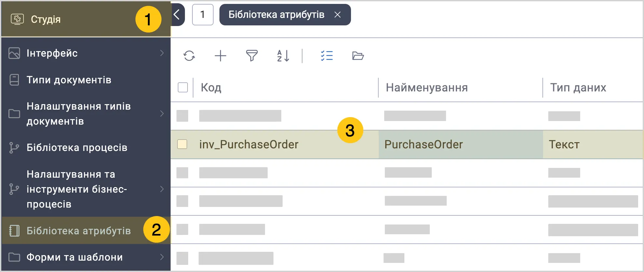Add a new attribute with the plus icon
This screenshot has width=644, height=272.
pyautogui.click(x=220, y=56)
